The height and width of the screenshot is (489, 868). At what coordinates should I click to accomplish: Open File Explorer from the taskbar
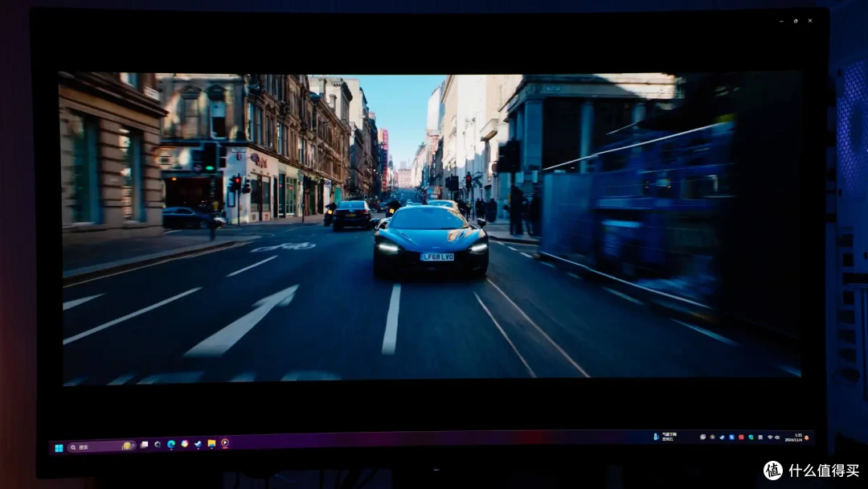[211, 443]
